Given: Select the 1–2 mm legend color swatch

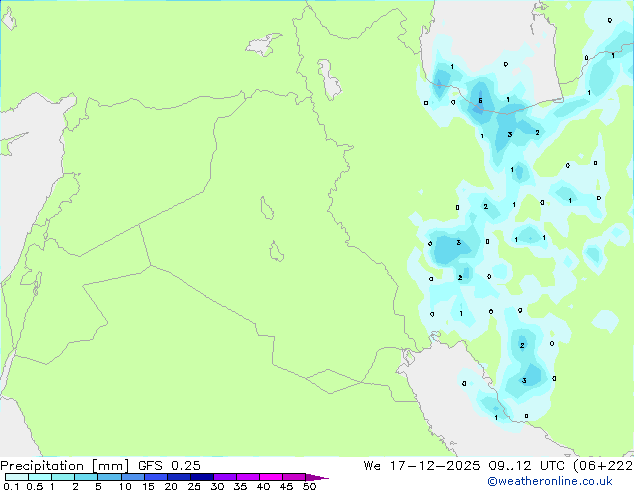Looking at the screenshot, I should pyautogui.click(x=63, y=477).
